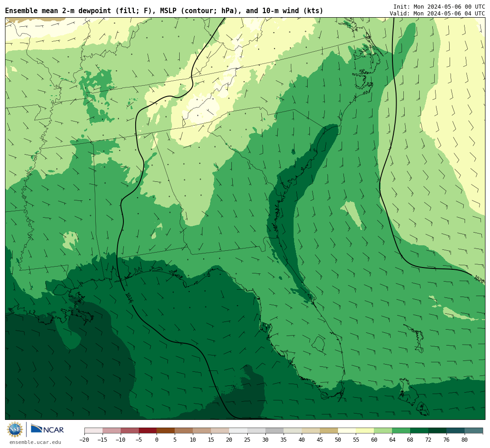Image resolution: width=490 pixels, height=448 pixels.
Task: Click the darkest green swatch between 72 and 76
Action: pyautogui.click(x=438, y=431)
